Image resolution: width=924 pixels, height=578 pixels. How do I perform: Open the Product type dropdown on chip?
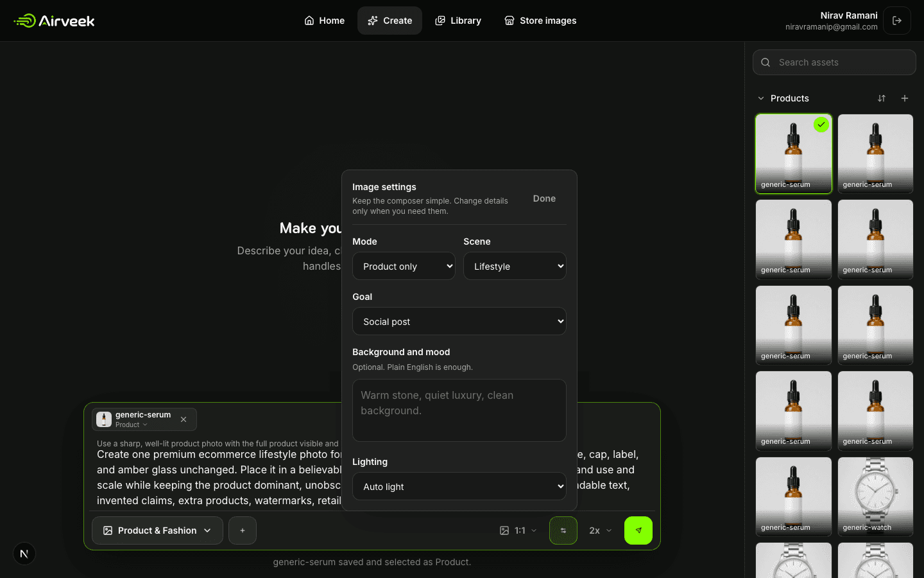[x=132, y=425]
